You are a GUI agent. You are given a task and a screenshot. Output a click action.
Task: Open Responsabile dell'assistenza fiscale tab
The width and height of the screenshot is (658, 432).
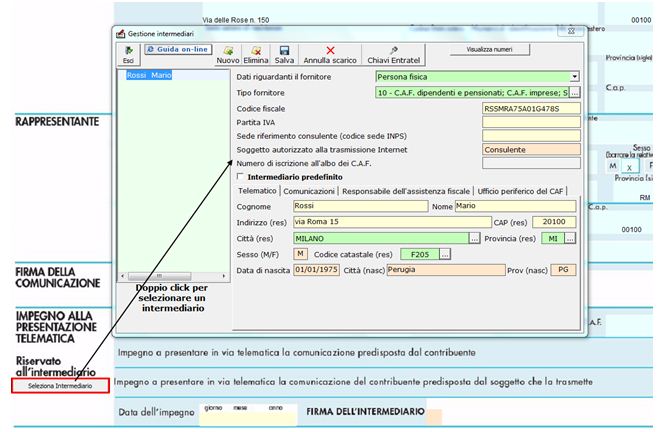(406, 191)
